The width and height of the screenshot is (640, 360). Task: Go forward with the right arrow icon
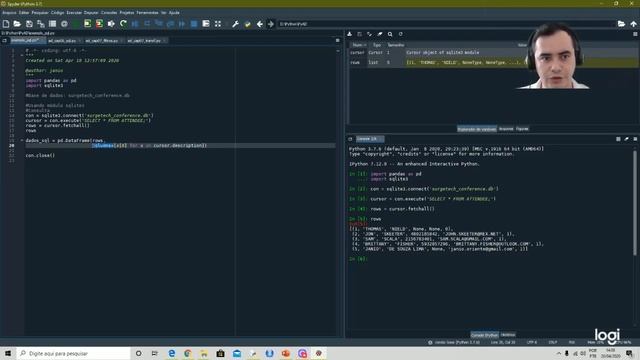pyautogui.click(x=271, y=24)
